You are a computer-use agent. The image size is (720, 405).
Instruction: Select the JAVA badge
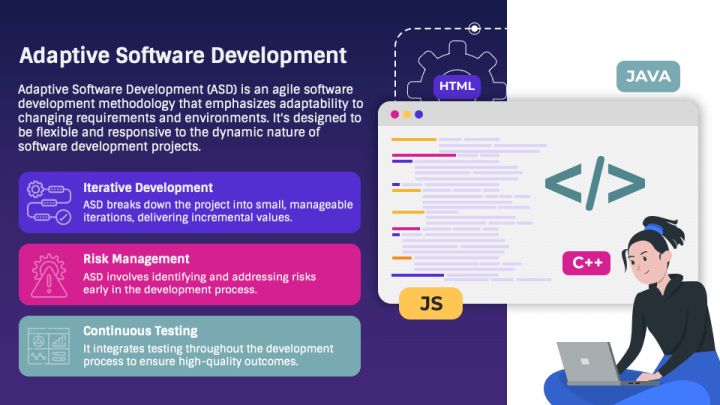coord(648,76)
